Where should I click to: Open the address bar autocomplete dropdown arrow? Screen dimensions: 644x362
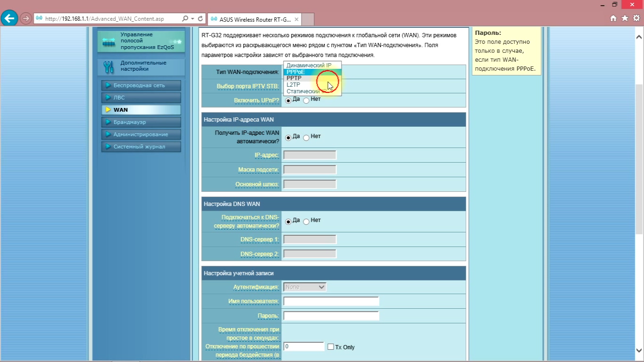point(192,19)
